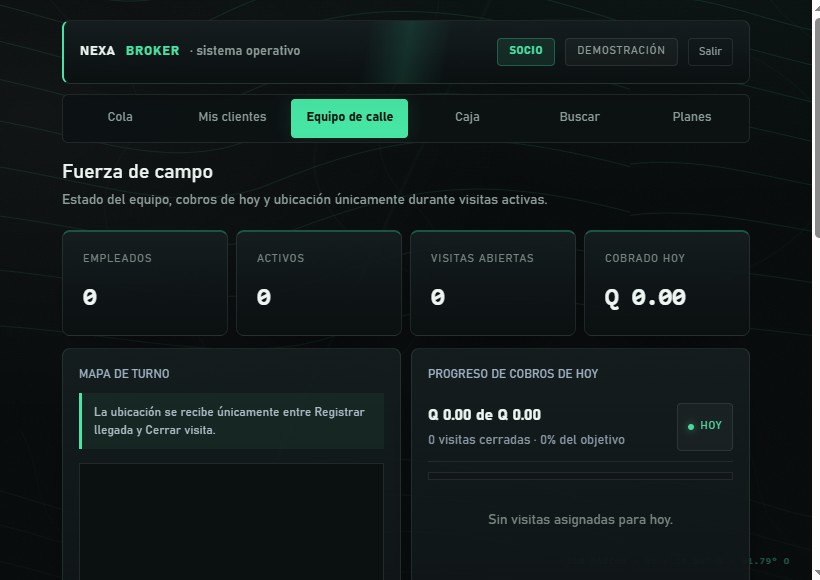Click the HOY indicator button
This screenshot has height=580, width=820.
704,426
